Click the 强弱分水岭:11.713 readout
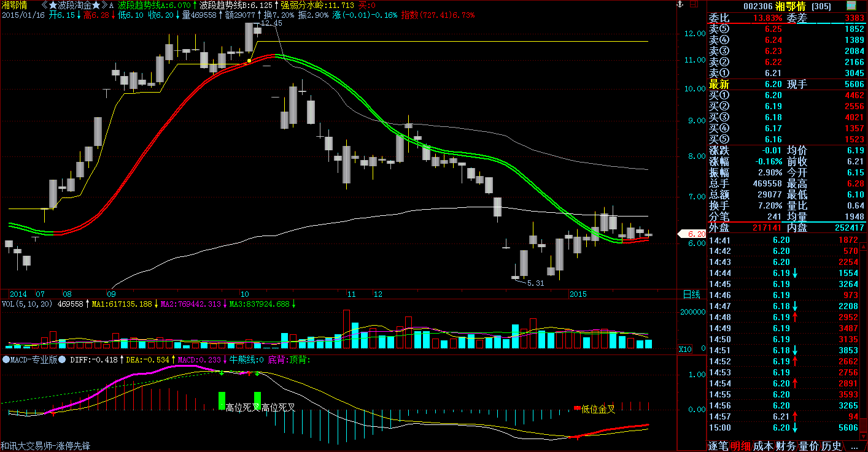This screenshot has width=868, height=452. [x=317, y=5]
